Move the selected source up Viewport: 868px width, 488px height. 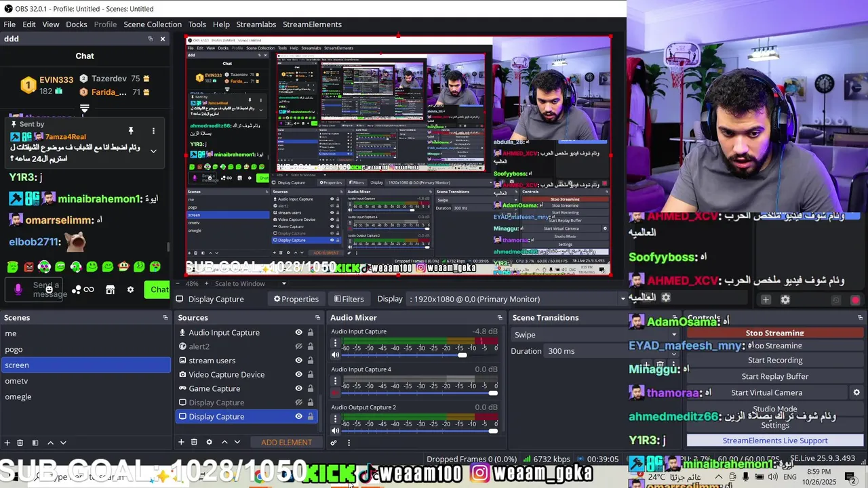click(224, 442)
